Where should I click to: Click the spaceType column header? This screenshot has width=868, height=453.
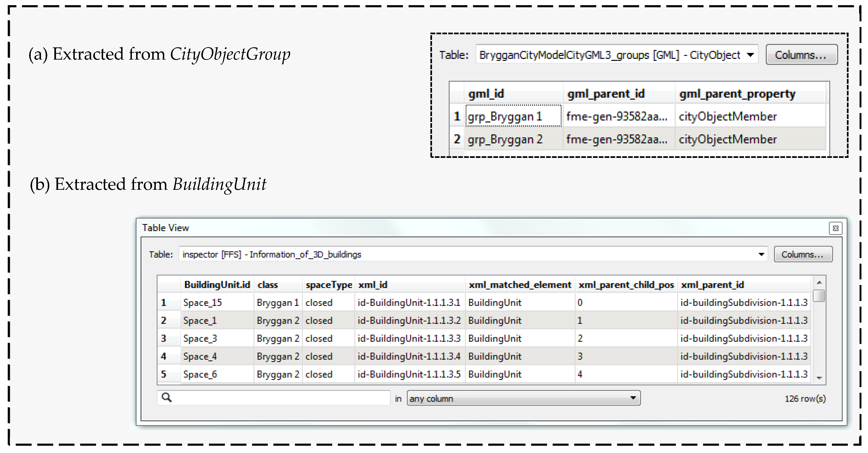(328, 285)
